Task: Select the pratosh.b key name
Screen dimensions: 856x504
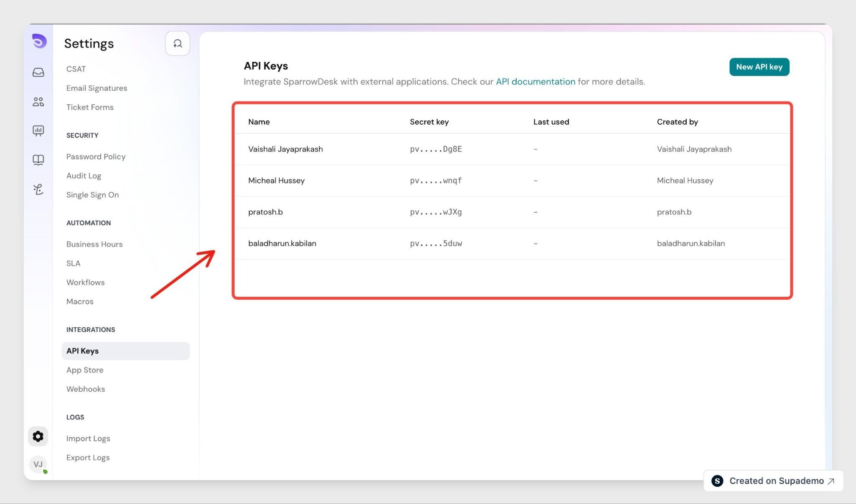Action: [x=265, y=212]
